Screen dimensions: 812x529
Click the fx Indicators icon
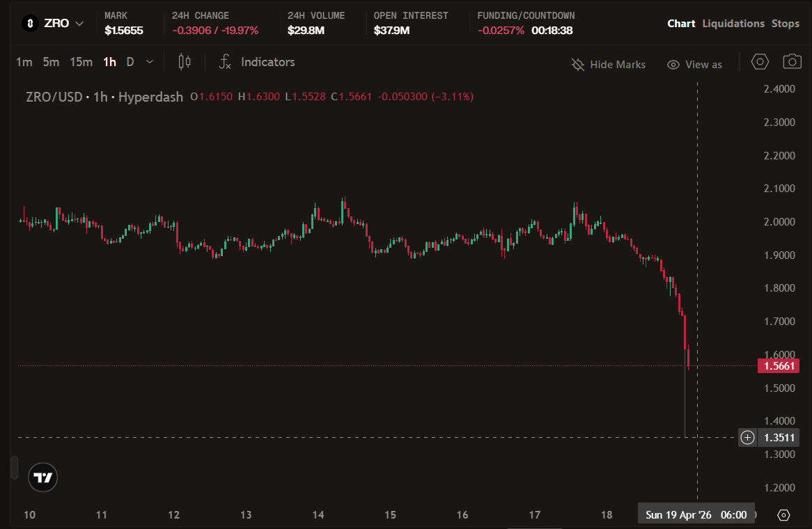[x=225, y=62]
